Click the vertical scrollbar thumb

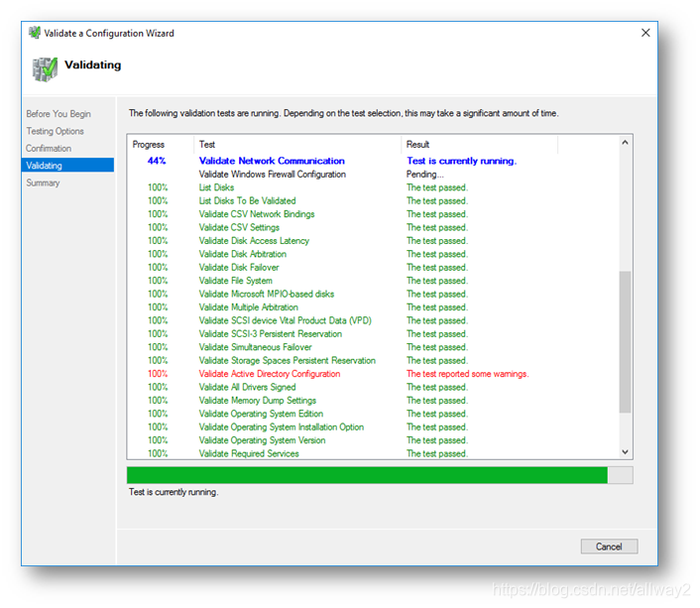coord(625,342)
